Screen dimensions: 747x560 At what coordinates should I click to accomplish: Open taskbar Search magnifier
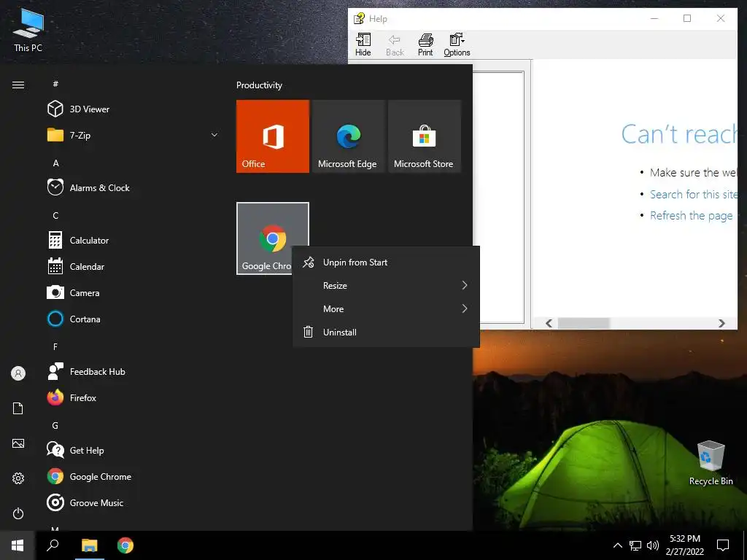53,545
